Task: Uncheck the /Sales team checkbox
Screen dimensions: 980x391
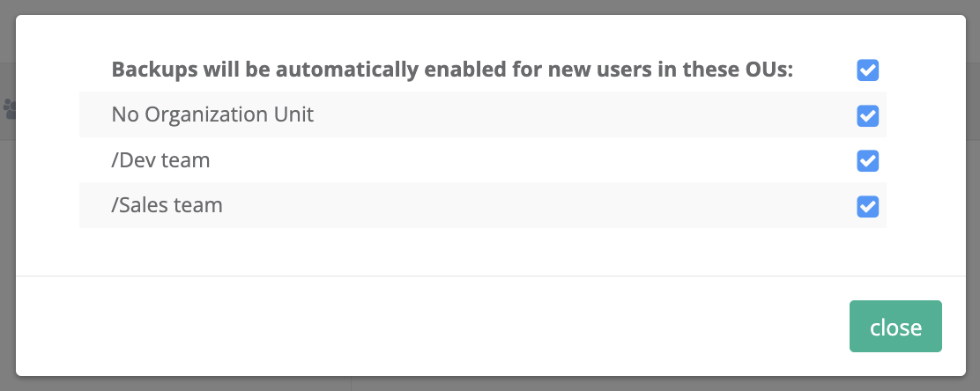Action: [x=868, y=206]
